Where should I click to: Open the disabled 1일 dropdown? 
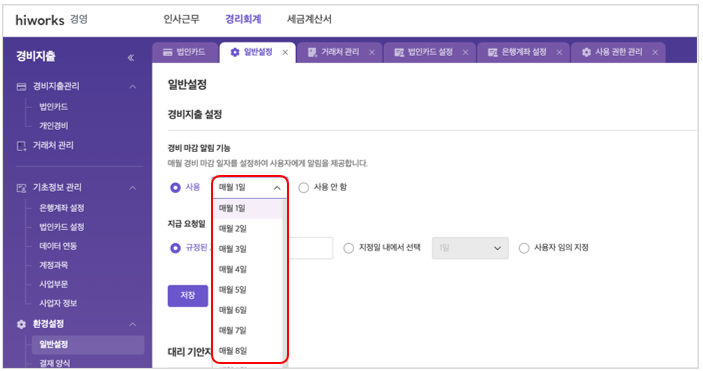click(x=470, y=248)
